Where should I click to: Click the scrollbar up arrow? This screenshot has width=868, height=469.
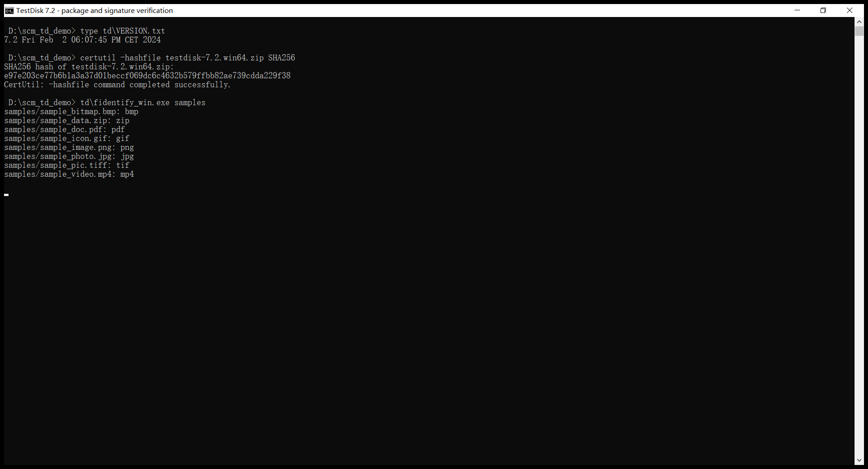(859, 21)
